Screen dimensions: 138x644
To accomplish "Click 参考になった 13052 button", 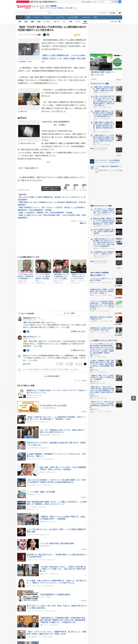I will coord(78,332).
